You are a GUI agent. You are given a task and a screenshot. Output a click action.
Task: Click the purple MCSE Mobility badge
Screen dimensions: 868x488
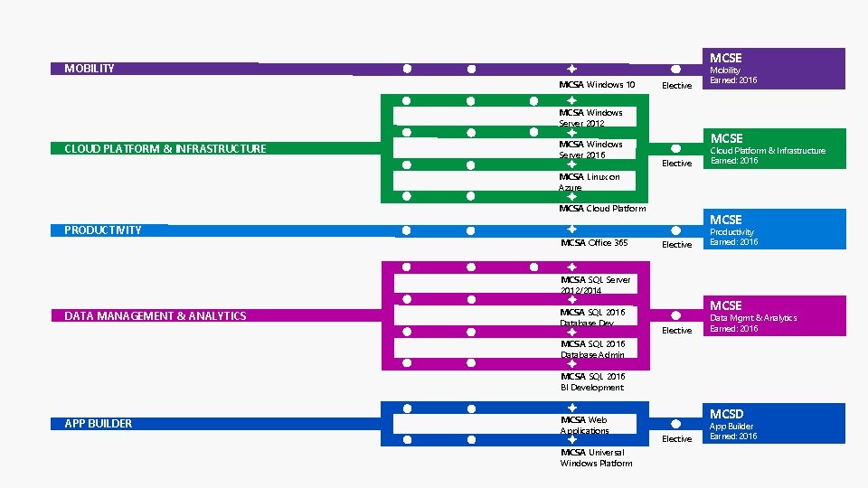pos(774,69)
